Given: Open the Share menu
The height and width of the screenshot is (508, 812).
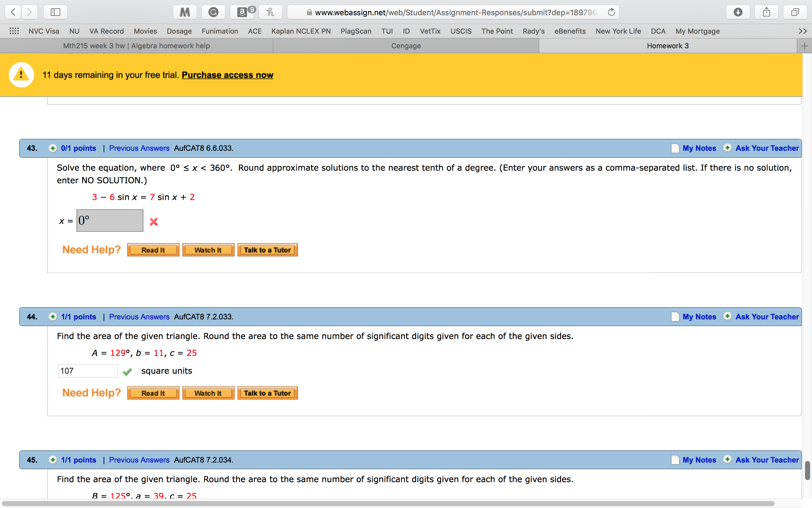Looking at the screenshot, I should pyautogui.click(x=766, y=12).
